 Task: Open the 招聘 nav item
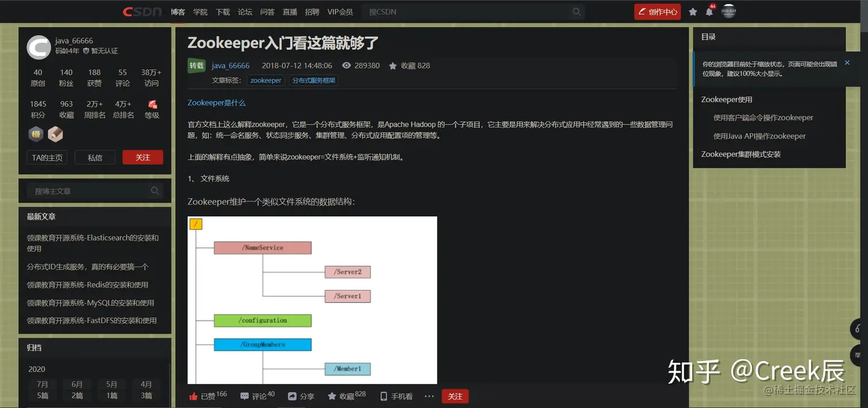[312, 11]
